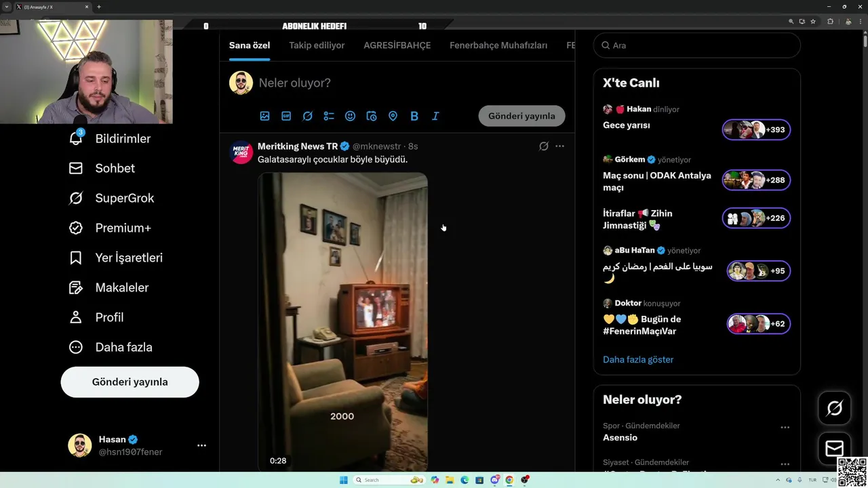Image resolution: width=868 pixels, height=488 pixels.
Task: Open account menu dots beside Hasan
Action: pyautogui.click(x=201, y=445)
